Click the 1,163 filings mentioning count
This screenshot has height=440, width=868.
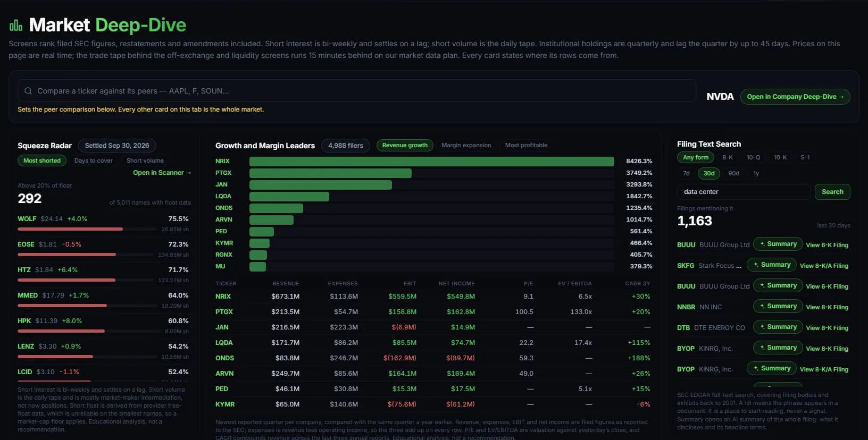pyautogui.click(x=695, y=221)
